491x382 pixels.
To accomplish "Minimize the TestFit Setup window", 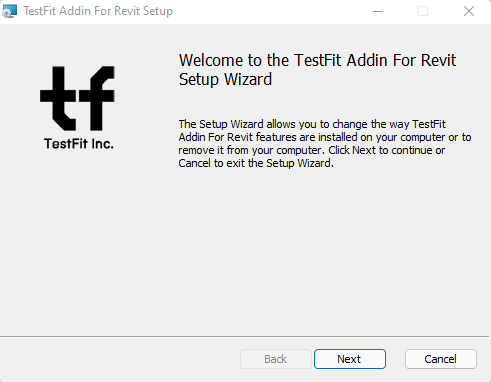I will (378, 11).
